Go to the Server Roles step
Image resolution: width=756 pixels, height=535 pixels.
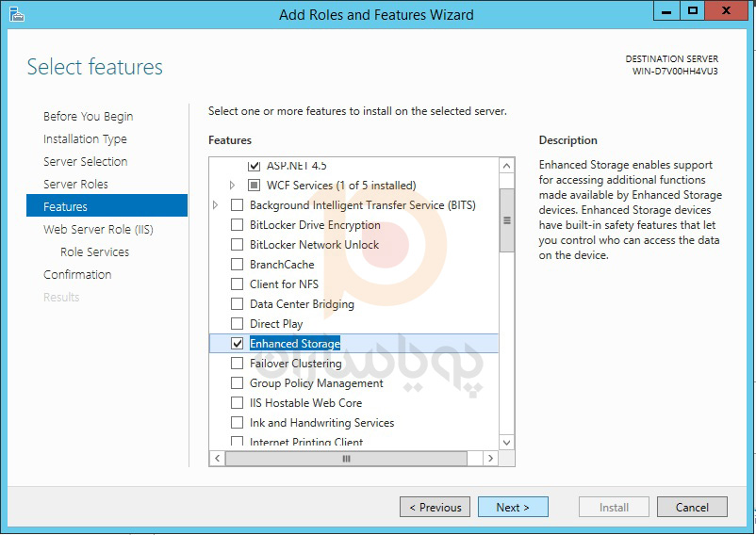coord(75,184)
